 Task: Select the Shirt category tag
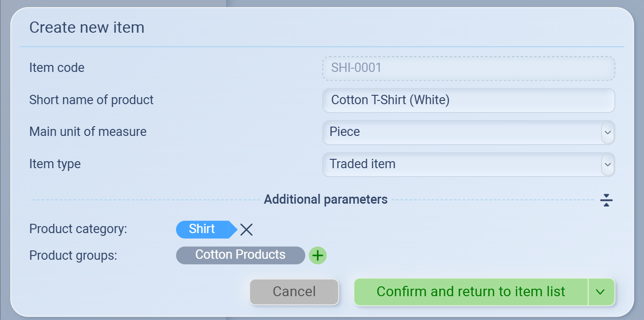203,229
